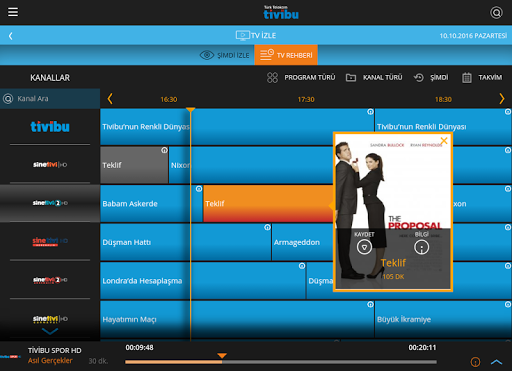Image resolution: width=512 pixels, height=371 pixels.
Task: Tap the Kaydet record icon in popup
Action: coord(364,247)
